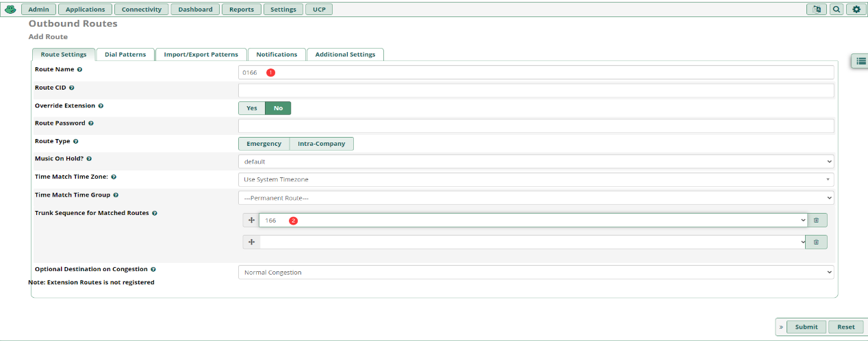Open the UCP menu

tap(319, 10)
